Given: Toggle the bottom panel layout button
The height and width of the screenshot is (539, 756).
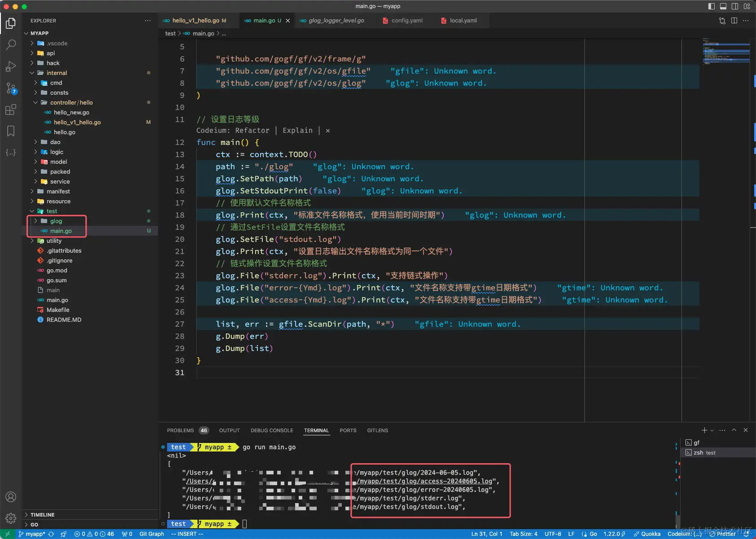Looking at the screenshot, I should click(x=723, y=6).
